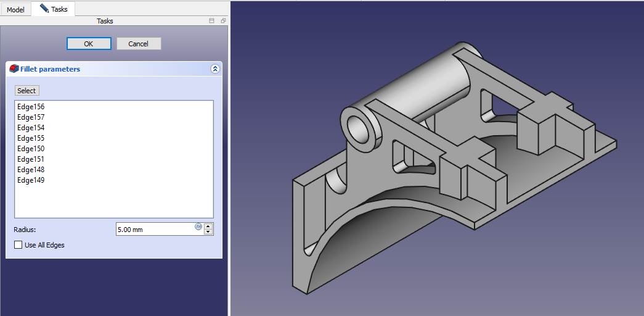Select the Tasks tab
Image resolution: width=644 pixels, height=316 pixels.
click(54, 9)
